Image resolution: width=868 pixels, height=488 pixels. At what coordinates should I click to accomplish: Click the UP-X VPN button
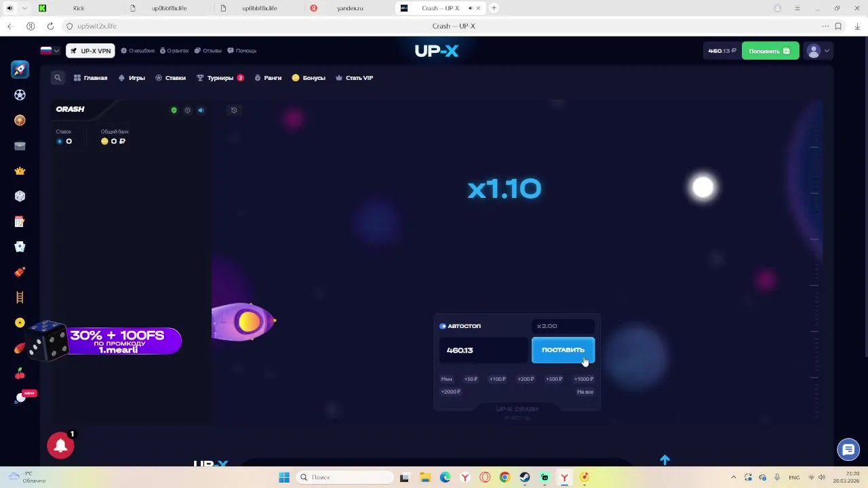click(90, 51)
